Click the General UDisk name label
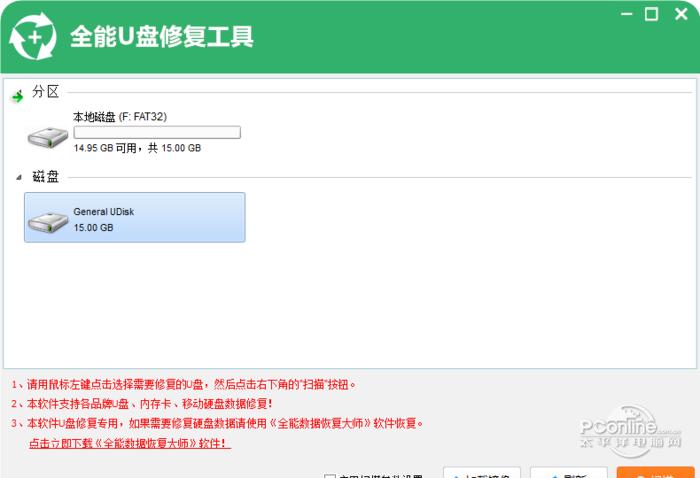Viewport: 700px width, 478px height. tap(104, 212)
